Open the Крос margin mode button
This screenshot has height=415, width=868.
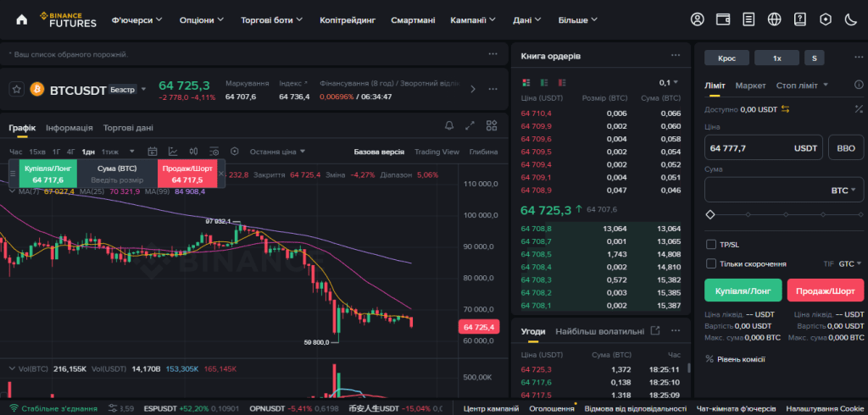pos(726,58)
